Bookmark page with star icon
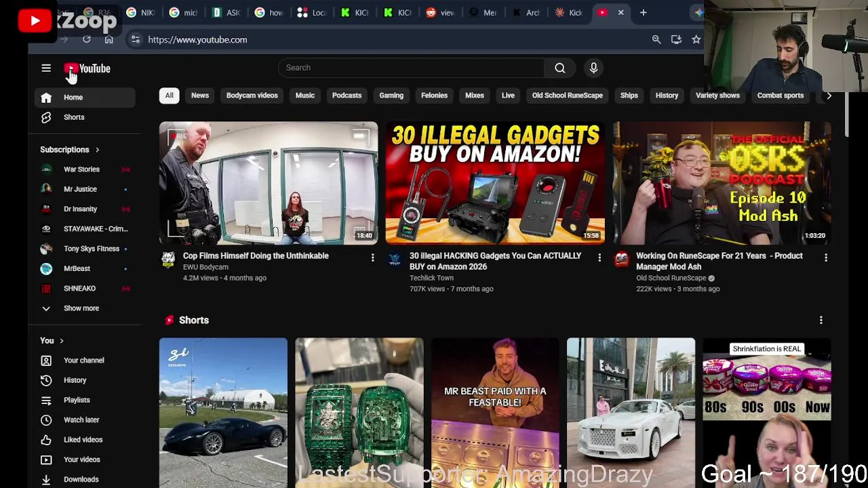The width and height of the screenshot is (868, 488). click(696, 40)
